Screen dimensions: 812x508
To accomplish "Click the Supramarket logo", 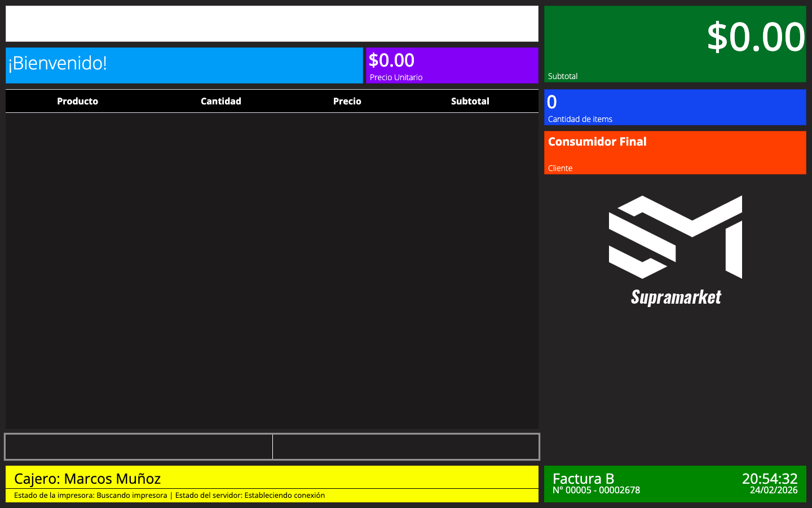I will (x=674, y=248).
